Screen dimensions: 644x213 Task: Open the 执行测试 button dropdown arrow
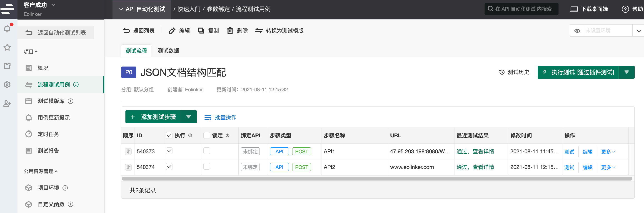626,72
